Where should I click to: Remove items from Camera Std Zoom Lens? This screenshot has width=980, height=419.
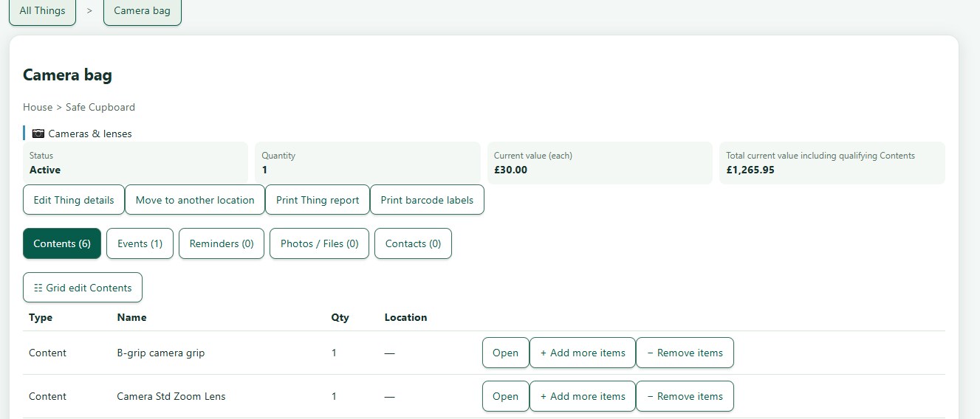(685, 396)
